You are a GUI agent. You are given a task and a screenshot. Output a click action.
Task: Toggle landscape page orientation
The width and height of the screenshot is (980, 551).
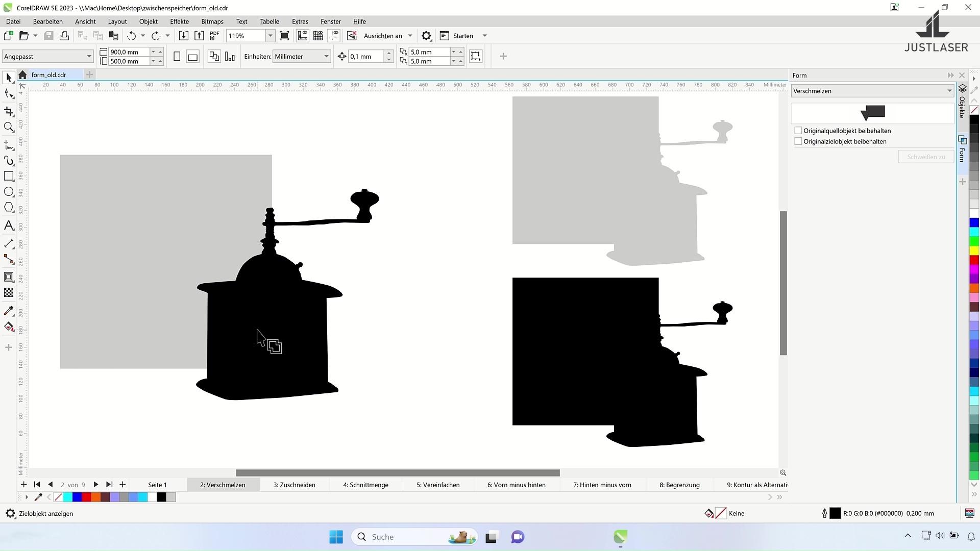(x=192, y=57)
